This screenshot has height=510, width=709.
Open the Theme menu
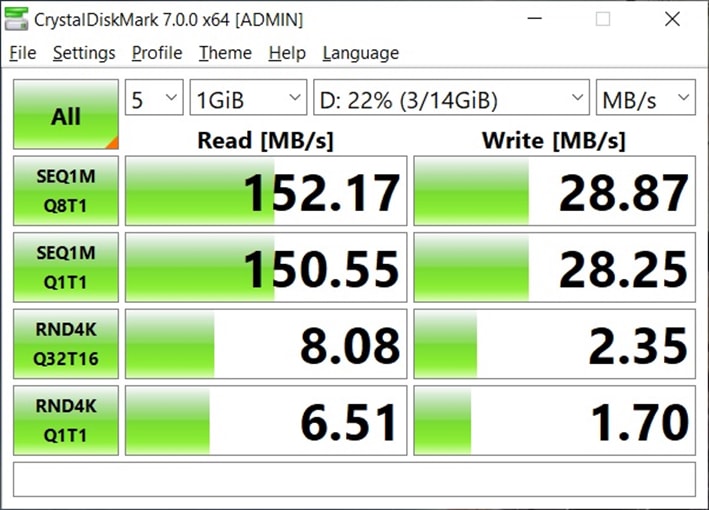click(225, 53)
